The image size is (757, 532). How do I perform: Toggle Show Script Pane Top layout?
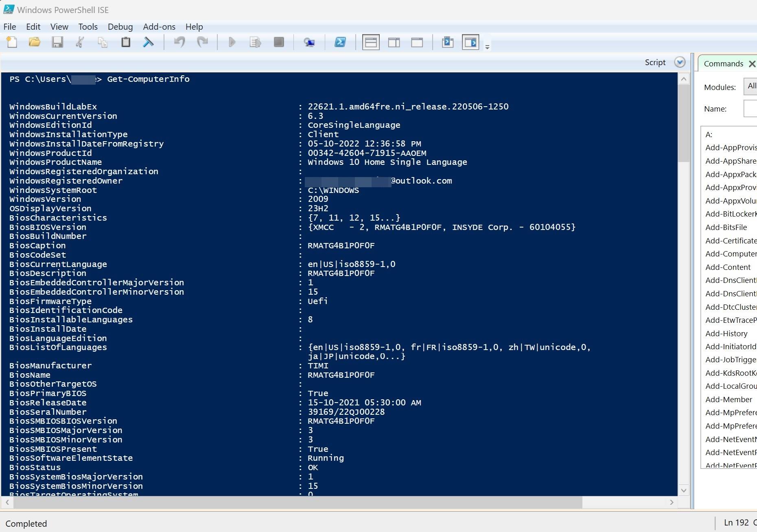pyautogui.click(x=371, y=42)
